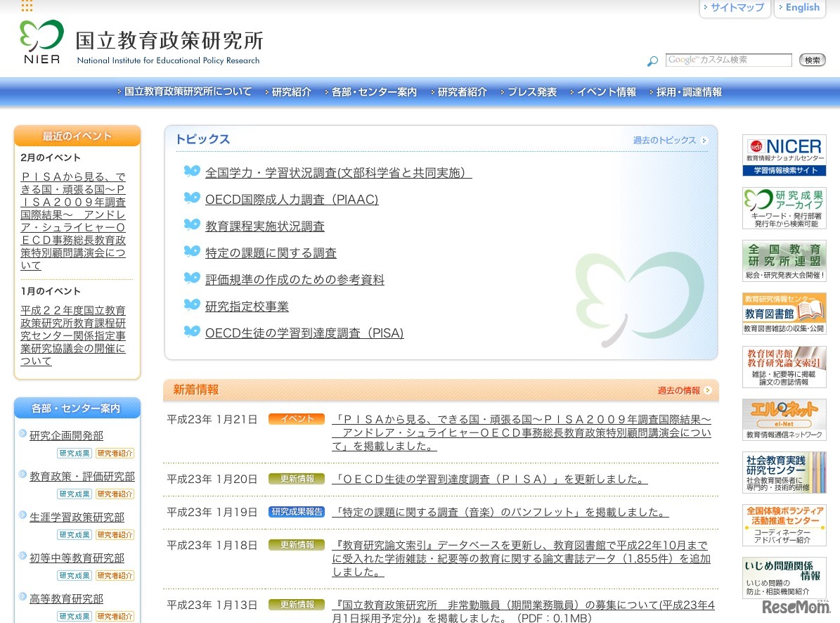Open the エル・ネット banner
This screenshot has height=623, width=840.
point(783,419)
